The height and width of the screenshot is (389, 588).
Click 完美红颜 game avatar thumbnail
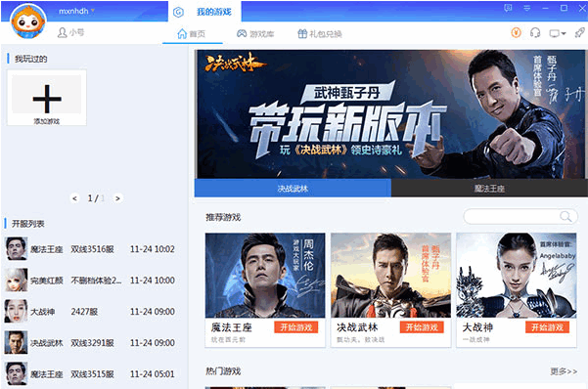point(16,280)
